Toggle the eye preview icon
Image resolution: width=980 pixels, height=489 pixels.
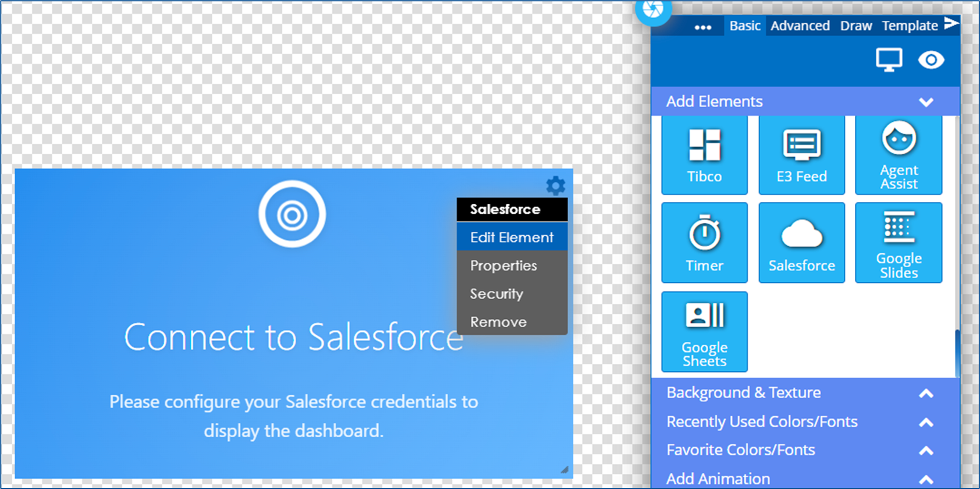click(x=931, y=60)
